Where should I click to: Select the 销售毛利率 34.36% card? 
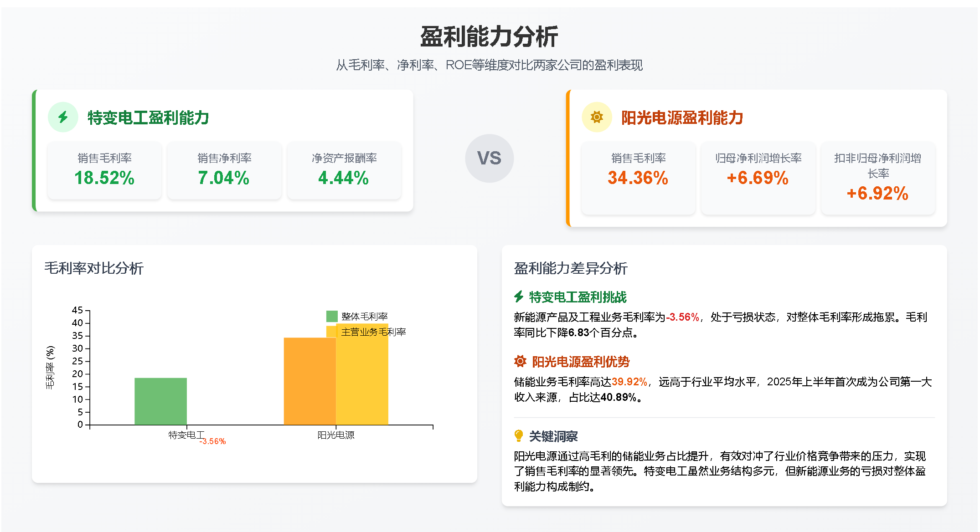click(x=638, y=178)
